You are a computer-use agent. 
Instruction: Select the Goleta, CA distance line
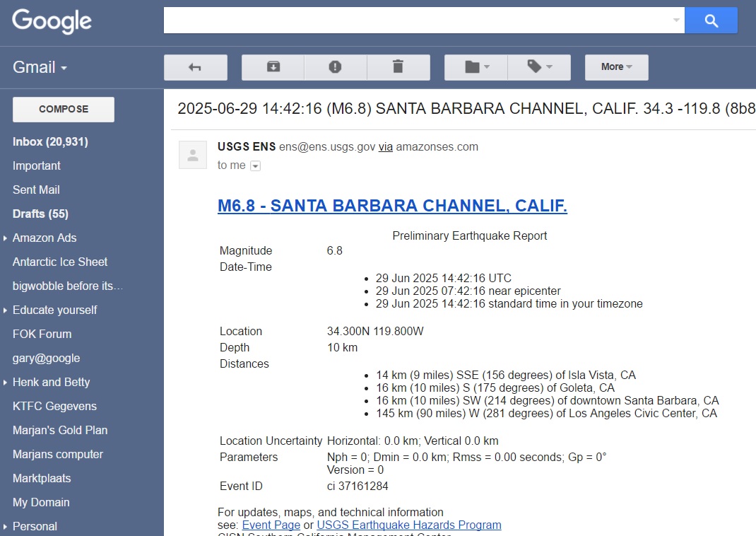click(x=495, y=388)
